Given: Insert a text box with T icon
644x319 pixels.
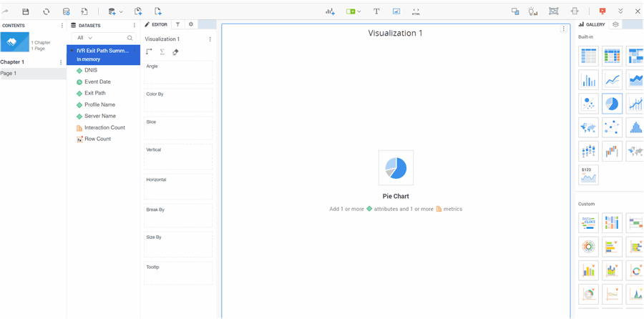Looking at the screenshot, I should click(376, 11).
